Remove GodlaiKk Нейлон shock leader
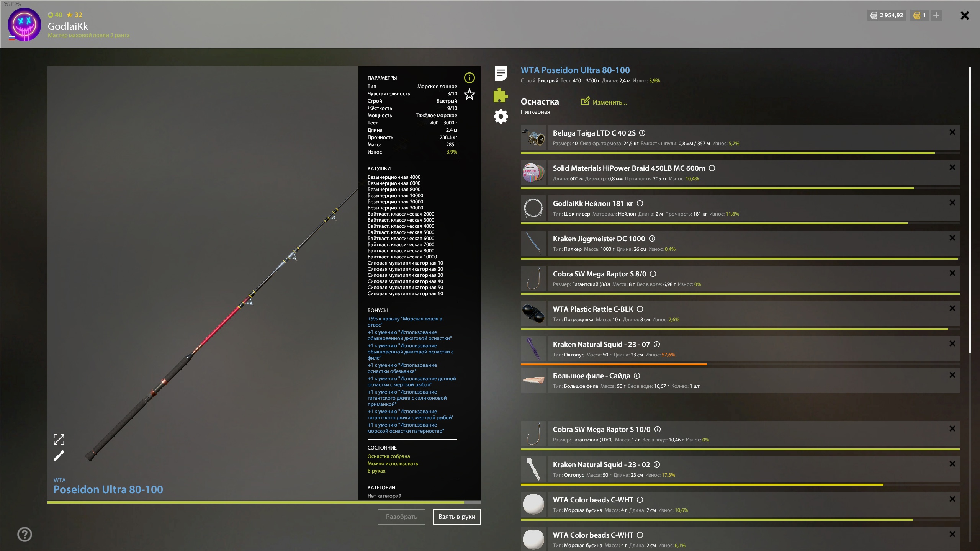The height and width of the screenshot is (551, 980). coord(952,203)
